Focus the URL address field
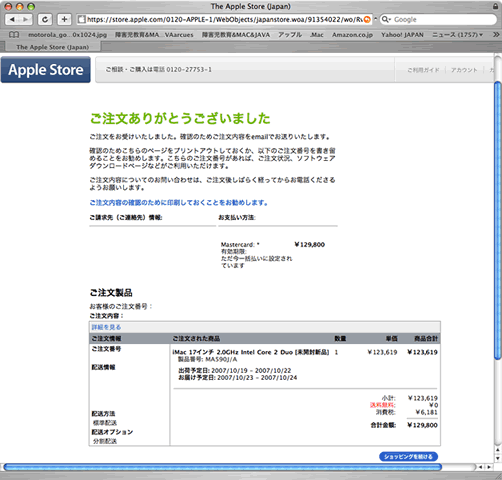Screen dimensions: 502x480 click(x=224, y=19)
